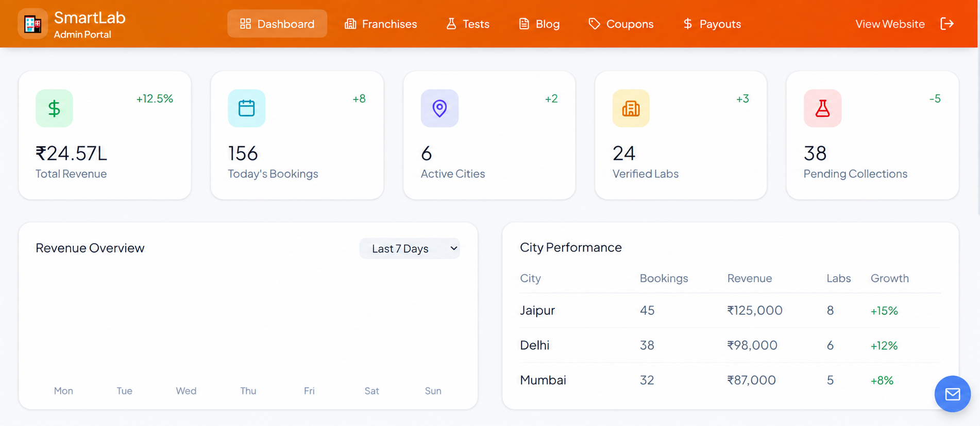
Task: Click the Sun chart axis label
Action: pos(433,391)
